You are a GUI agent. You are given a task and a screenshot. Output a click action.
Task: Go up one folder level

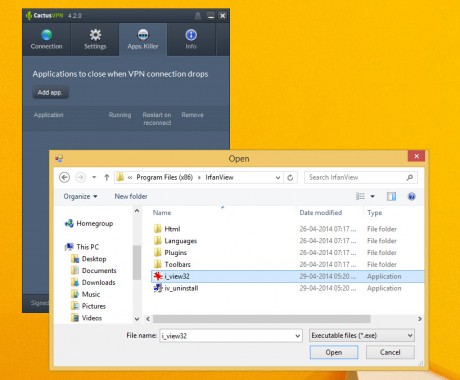pyautogui.click(x=107, y=177)
